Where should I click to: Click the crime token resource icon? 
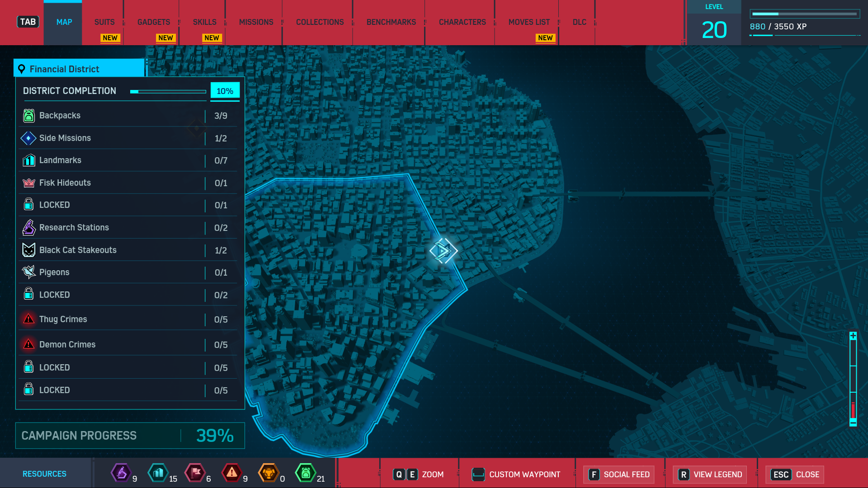231,473
